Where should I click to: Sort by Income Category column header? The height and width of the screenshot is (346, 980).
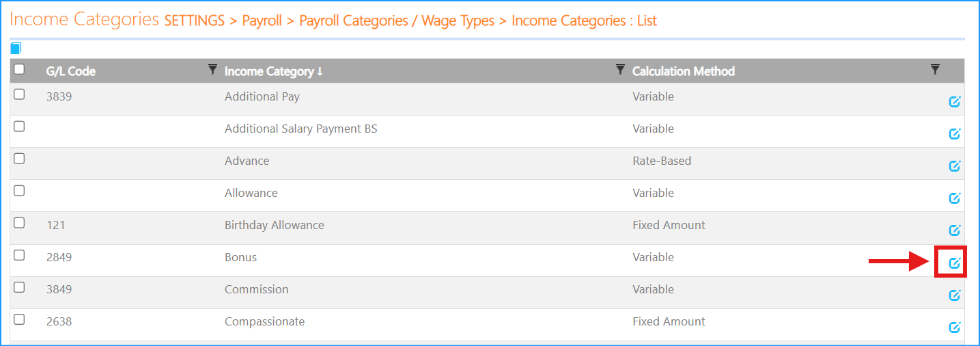[272, 71]
